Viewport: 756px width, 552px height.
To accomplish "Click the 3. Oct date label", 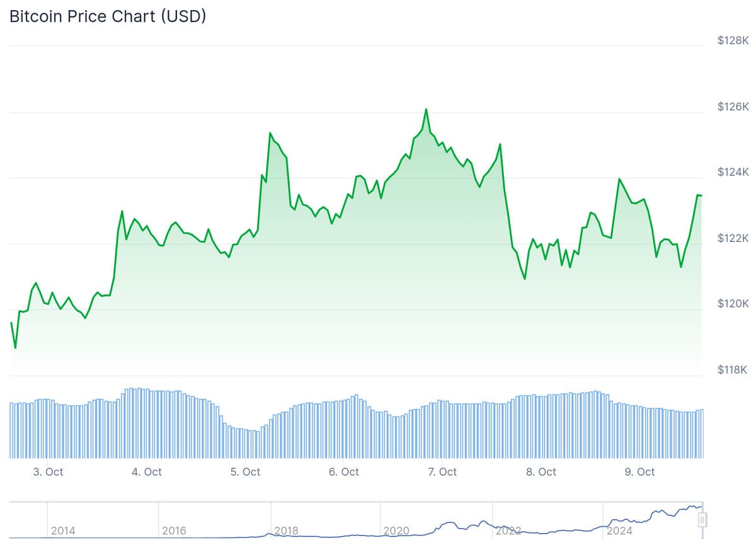I will pos(49,472).
